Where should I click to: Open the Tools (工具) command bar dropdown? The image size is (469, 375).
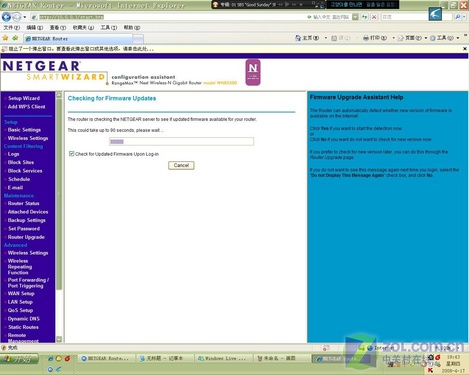tap(445, 38)
